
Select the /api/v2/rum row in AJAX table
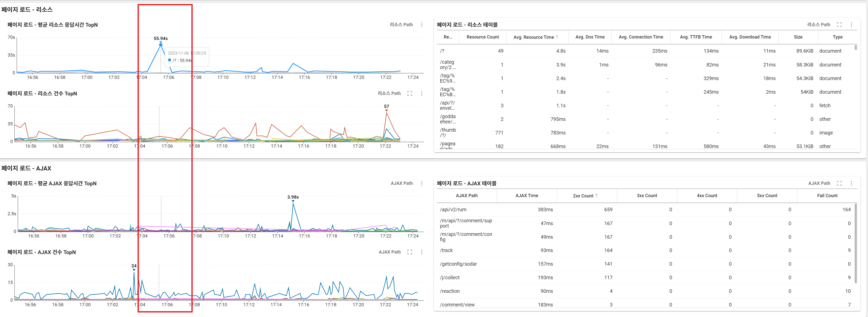click(x=453, y=209)
